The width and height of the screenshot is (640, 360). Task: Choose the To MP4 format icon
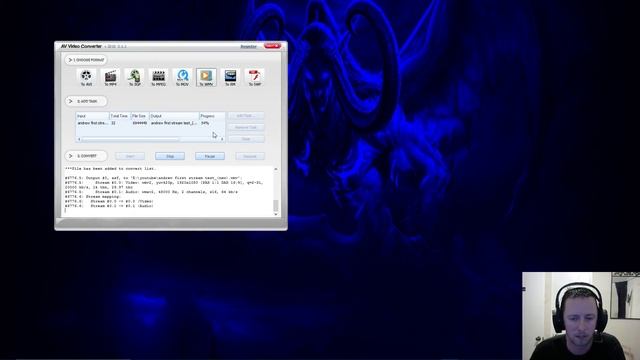(x=110, y=78)
